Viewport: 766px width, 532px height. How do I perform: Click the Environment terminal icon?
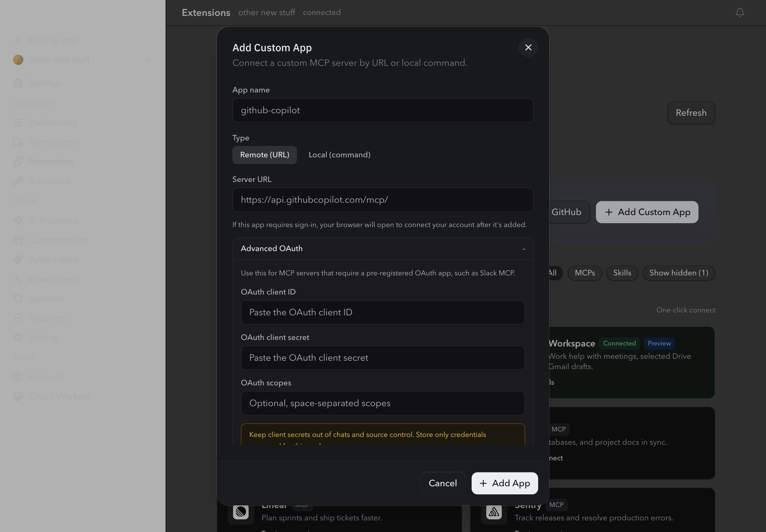[x=18, y=279]
